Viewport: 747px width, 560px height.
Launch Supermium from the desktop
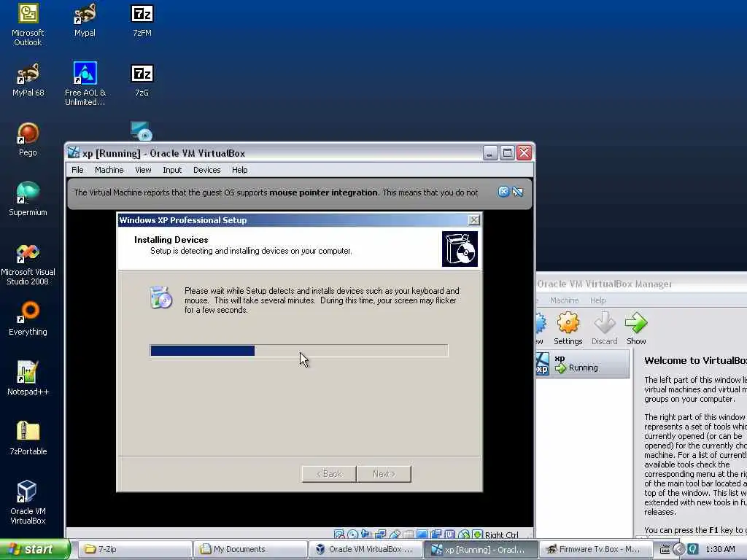pos(28,200)
